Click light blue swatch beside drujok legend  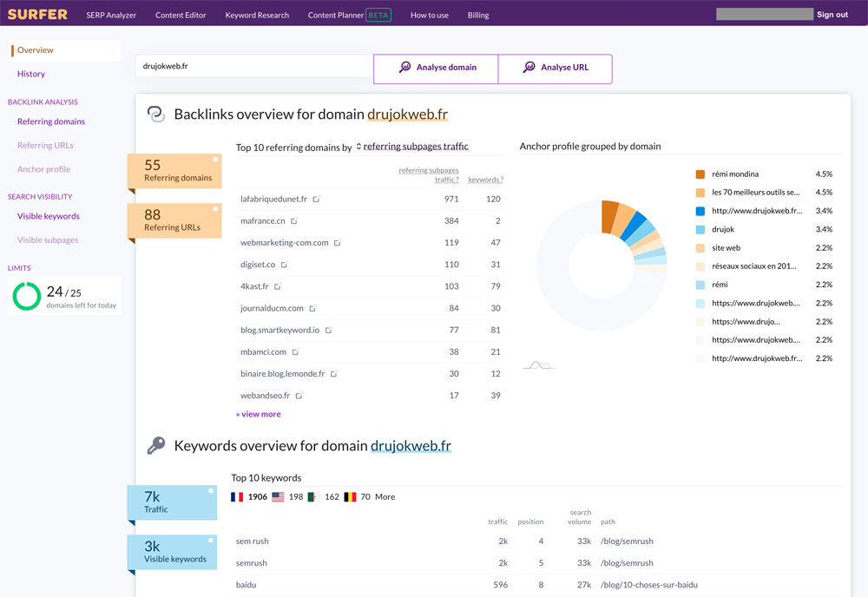(x=700, y=230)
